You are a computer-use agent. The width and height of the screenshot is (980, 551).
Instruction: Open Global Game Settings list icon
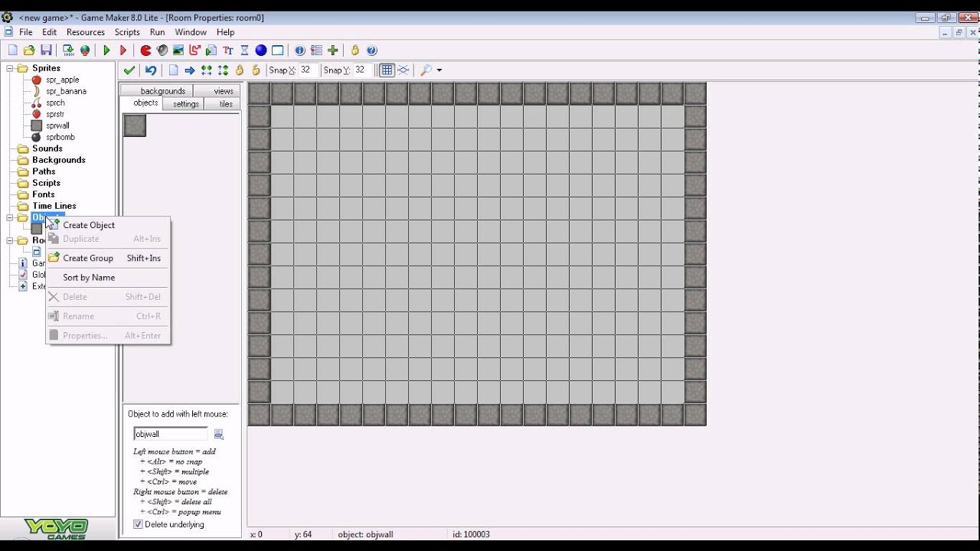[316, 51]
